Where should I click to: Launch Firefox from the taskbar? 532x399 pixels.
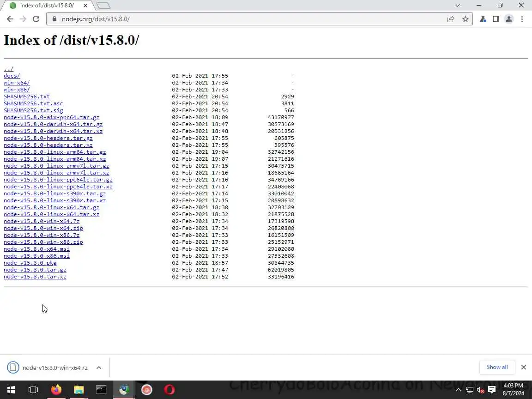(x=56, y=389)
